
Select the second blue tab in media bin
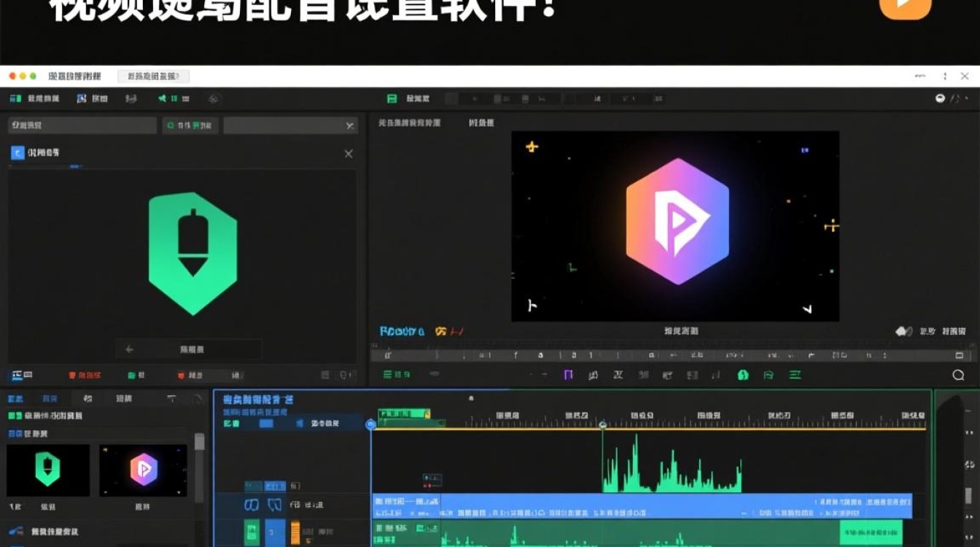point(50,399)
